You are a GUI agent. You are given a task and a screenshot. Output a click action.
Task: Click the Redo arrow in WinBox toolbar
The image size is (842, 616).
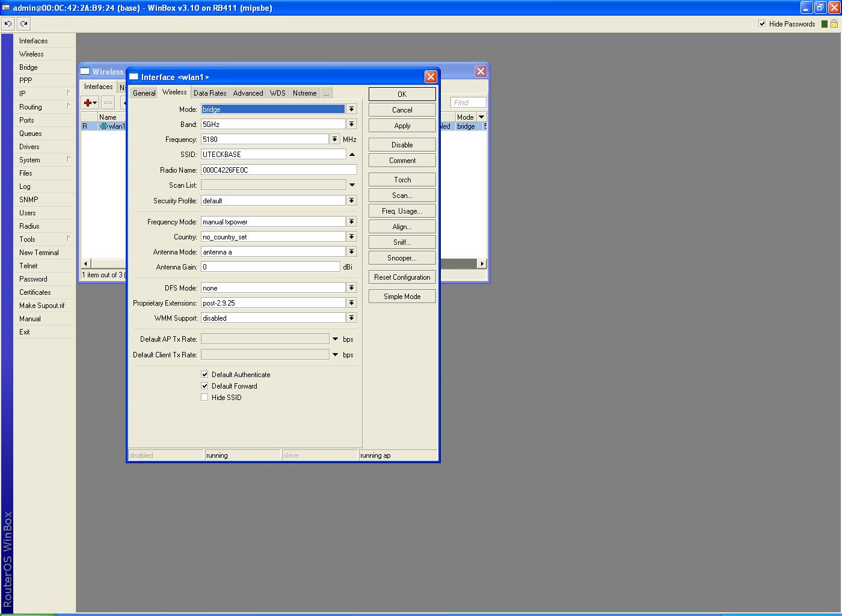(x=23, y=24)
